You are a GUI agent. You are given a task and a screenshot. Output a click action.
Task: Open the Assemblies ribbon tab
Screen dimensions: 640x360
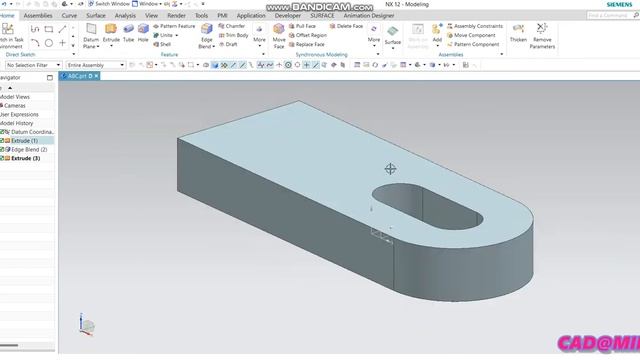point(38,16)
